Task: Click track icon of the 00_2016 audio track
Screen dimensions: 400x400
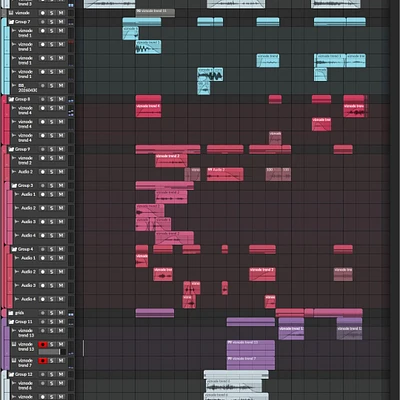Action: (14, 86)
